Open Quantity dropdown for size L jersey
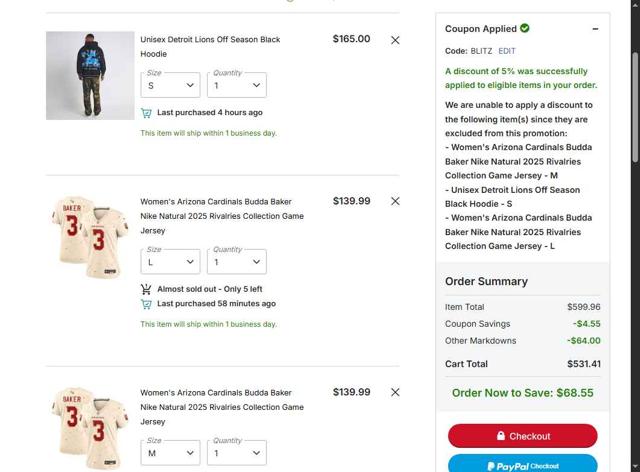This screenshot has width=640, height=472. pyautogui.click(x=237, y=262)
